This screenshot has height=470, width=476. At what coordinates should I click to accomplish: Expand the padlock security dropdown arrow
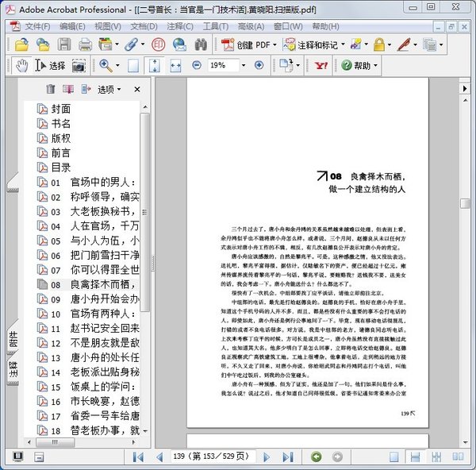coord(390,44)
